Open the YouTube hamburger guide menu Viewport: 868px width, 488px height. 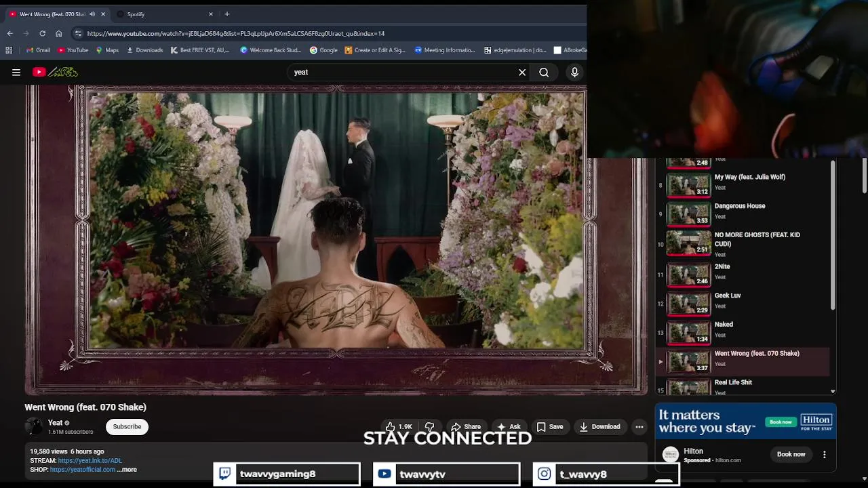coord(16,73)
